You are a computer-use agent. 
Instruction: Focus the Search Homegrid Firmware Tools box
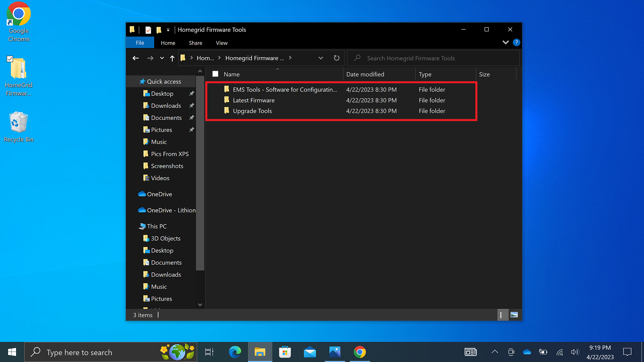click(433, 58)
